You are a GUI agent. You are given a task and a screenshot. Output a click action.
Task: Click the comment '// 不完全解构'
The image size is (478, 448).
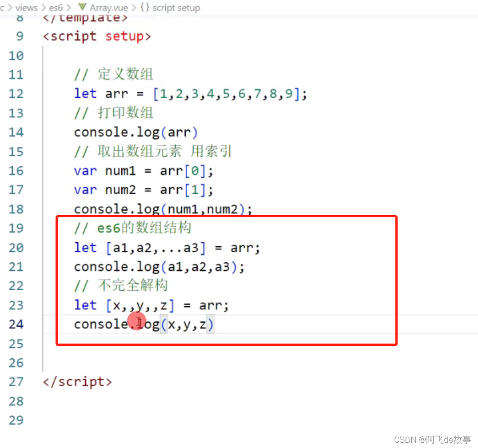(x=121, y=285)
